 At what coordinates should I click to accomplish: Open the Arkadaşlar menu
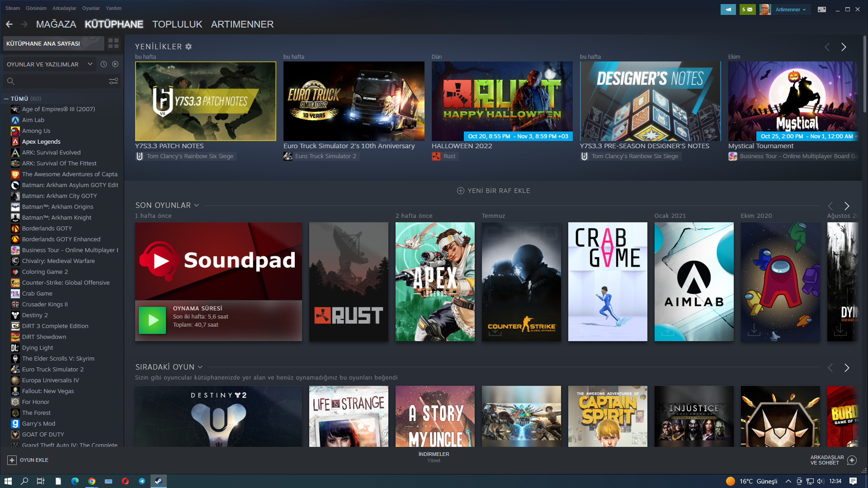tap(64, 8)
